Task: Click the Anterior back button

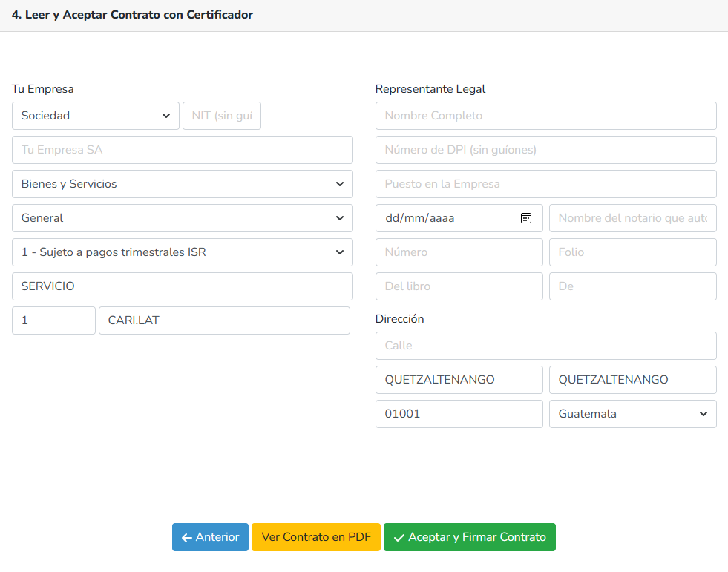Action: [210, 537]
